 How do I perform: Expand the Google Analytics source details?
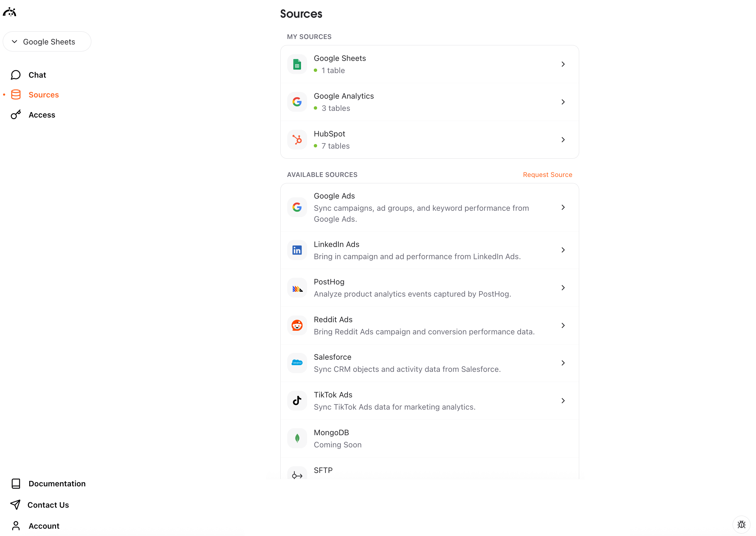tap(563, 102)
